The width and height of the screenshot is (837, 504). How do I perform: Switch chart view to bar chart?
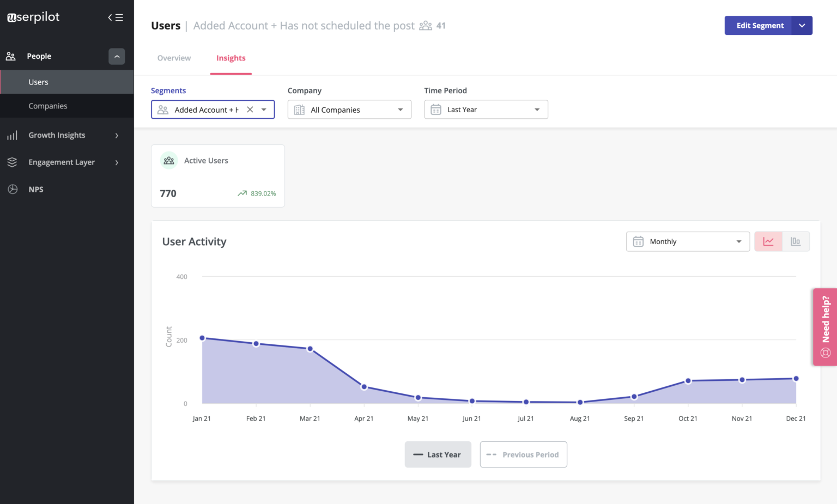[x=796, y=241]
